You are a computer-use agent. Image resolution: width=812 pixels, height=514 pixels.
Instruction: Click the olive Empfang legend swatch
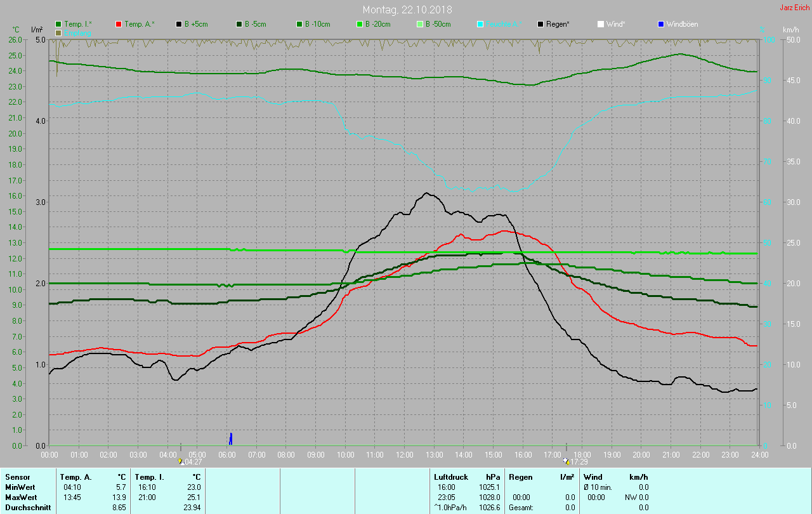(x=59, y=32)
